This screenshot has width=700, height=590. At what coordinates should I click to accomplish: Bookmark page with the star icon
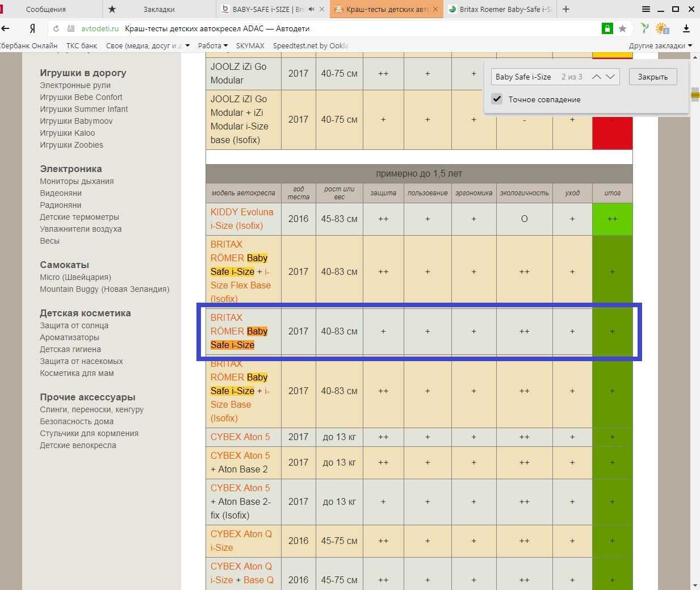point(623,28)
